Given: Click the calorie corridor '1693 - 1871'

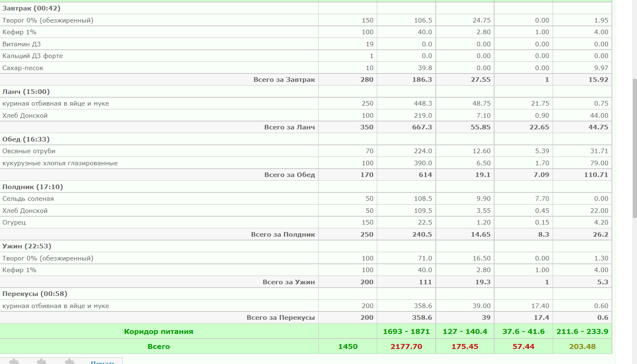Looking at the screenshot, I should click(x=406, y=331).
